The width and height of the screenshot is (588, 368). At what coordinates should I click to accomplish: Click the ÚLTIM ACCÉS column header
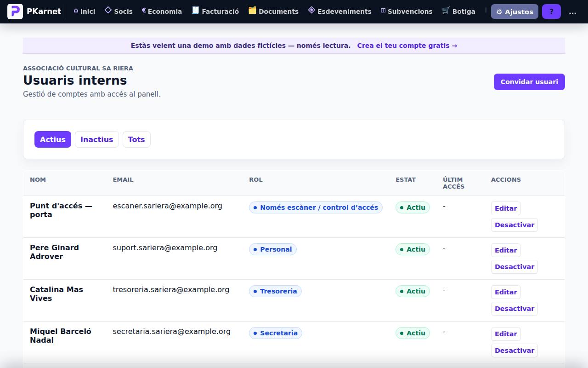(453, 183)
